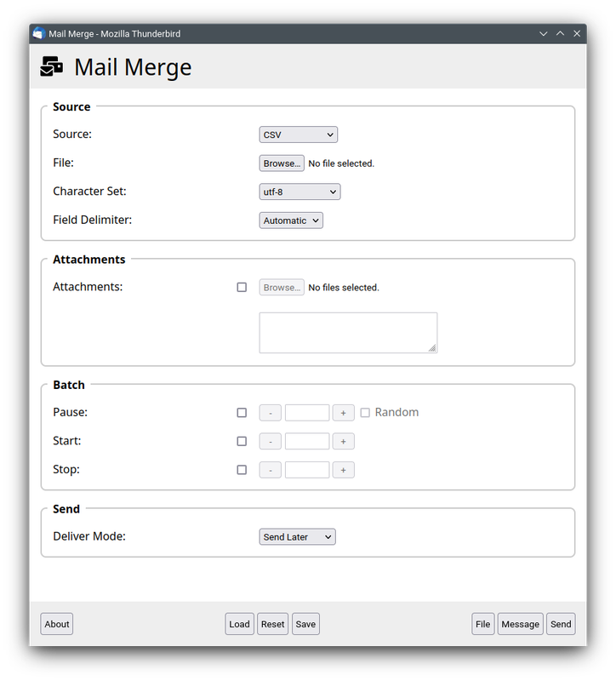Click the 'No files selected.' text

[344, 288]
